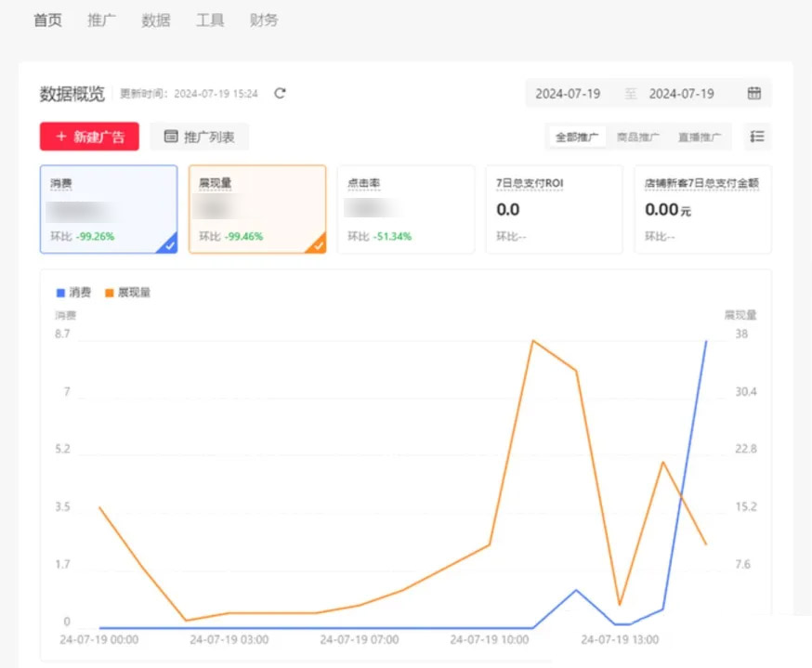Open the end date 2024-07-19 field

682,94
